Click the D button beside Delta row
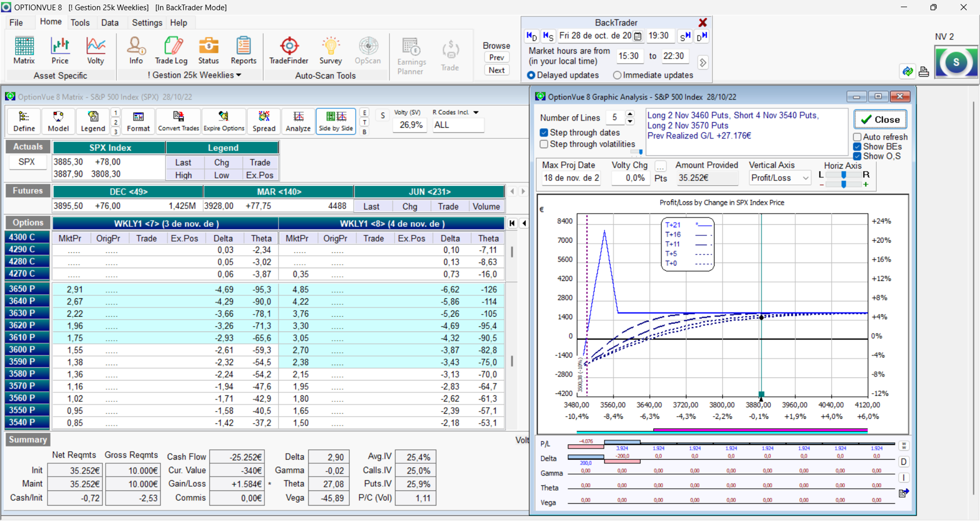Screen dimensions: 980x521 904,461
